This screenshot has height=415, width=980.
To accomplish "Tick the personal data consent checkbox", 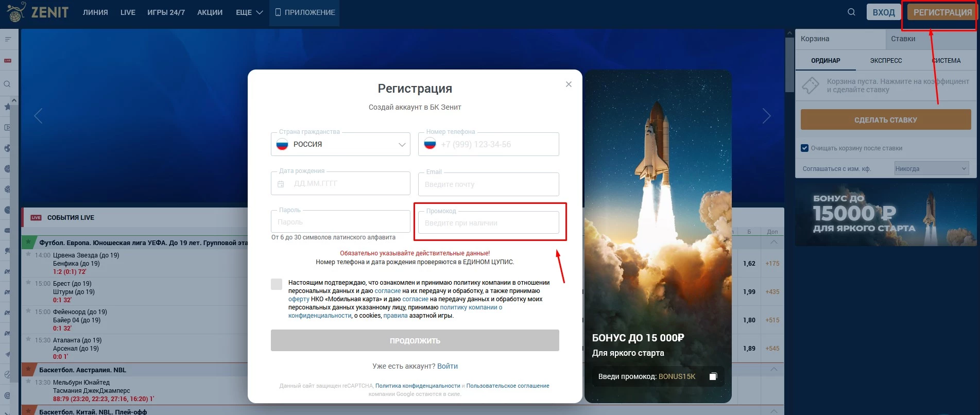I will (x=277, y=284).
